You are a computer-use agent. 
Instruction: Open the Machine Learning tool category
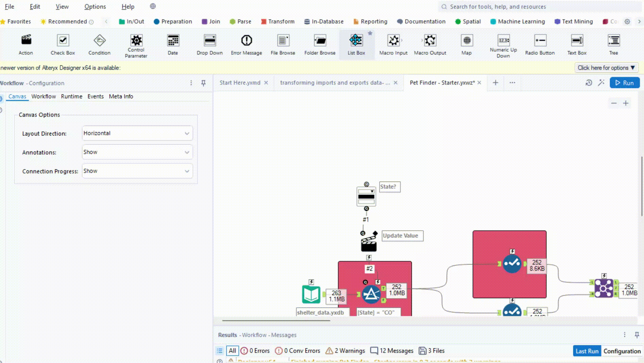pyautogui.click(x=518, y=21)
